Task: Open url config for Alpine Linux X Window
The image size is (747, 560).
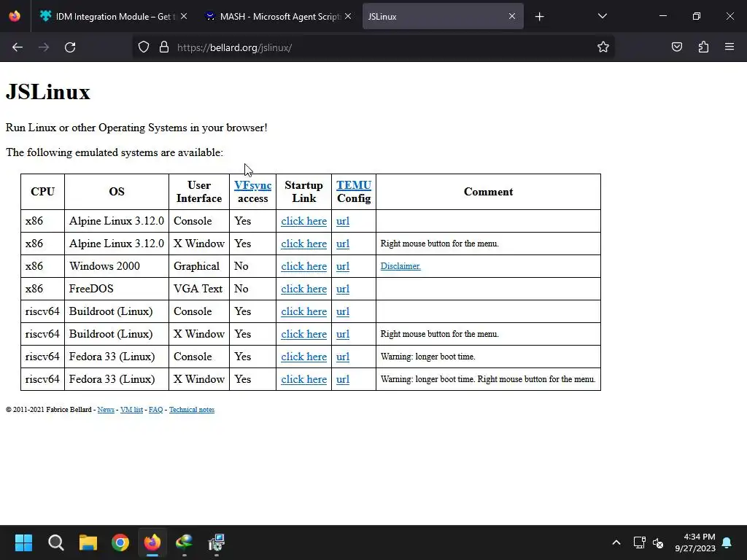Action: [x=343, y=244]
